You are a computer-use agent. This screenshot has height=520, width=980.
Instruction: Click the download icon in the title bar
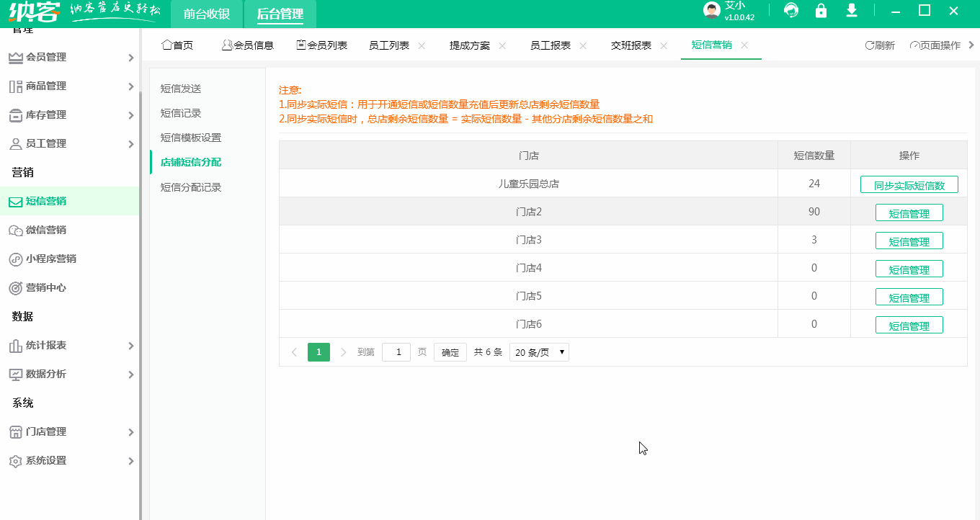click(851, 12)
